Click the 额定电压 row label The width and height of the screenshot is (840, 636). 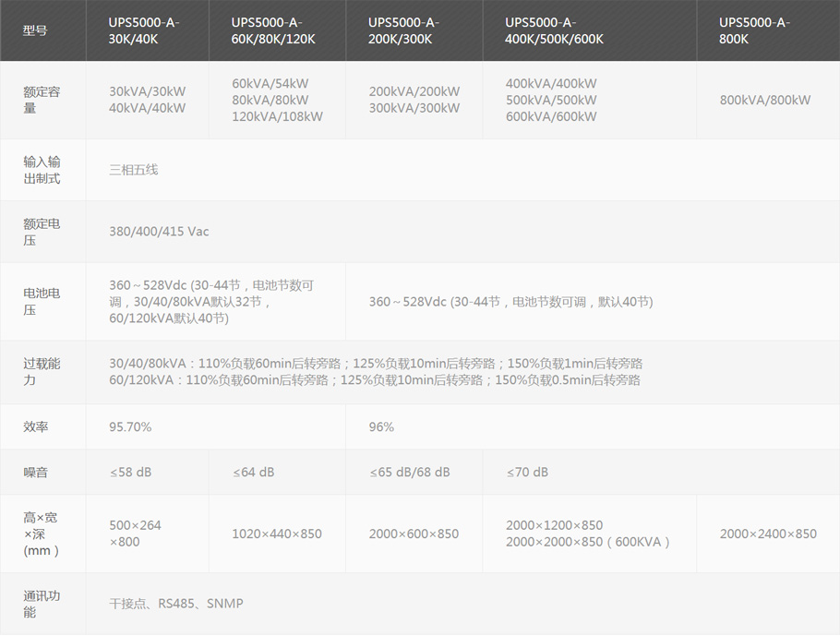click(x=42, y=232)
